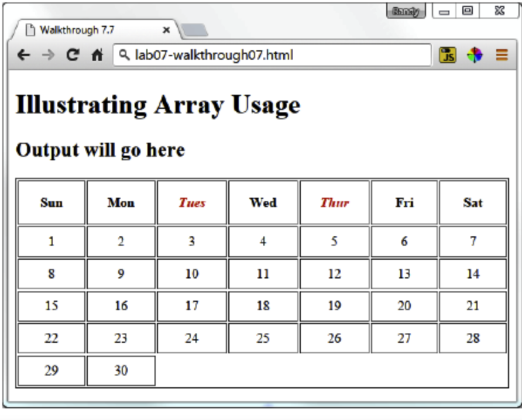522x420 pixels.
Task: Click the Wed header cell
Action: [263, 202]
